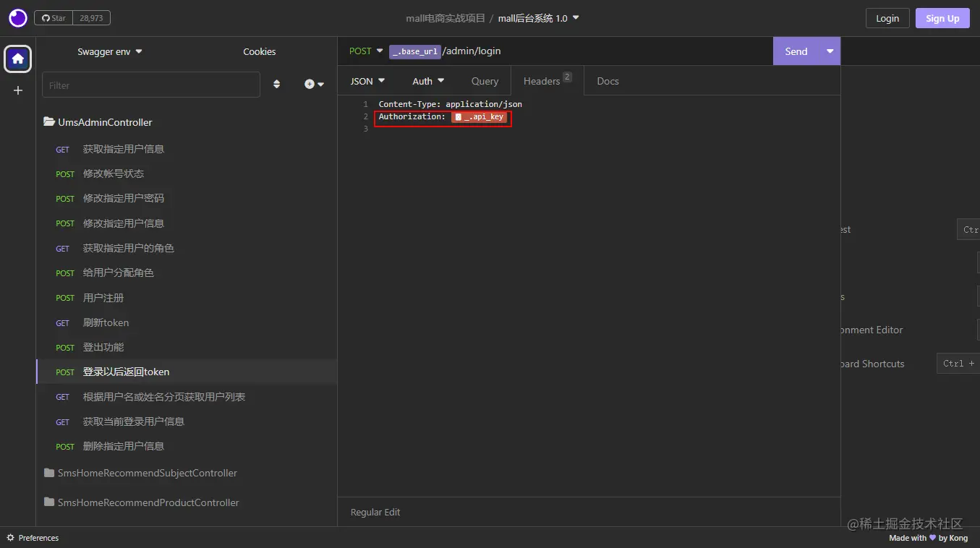Click the sort order icon

pos(276,85)
